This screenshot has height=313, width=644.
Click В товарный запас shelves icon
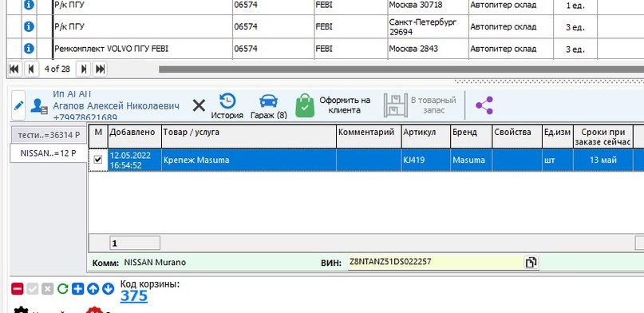pyautogui.click(x=396, y=105)
